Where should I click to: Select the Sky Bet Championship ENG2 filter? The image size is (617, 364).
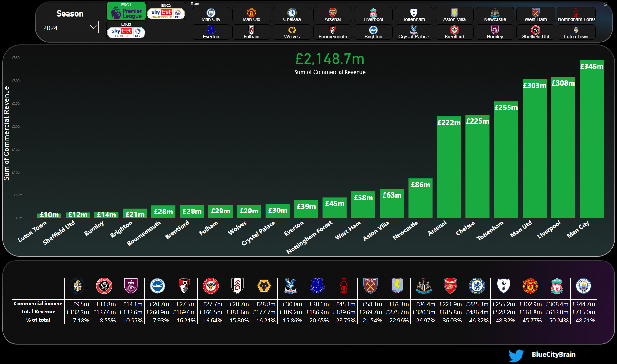[x=166, y=12]
